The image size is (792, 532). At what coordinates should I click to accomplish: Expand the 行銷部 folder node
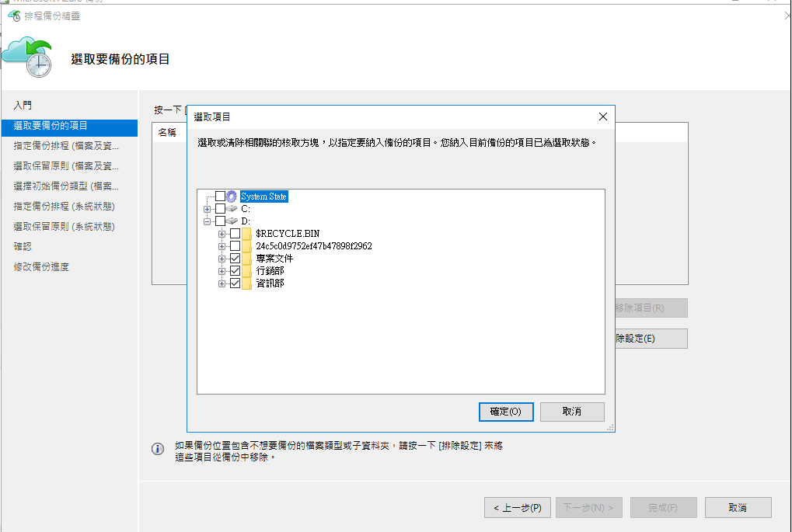pyautogui.click(x=222, y=271)
